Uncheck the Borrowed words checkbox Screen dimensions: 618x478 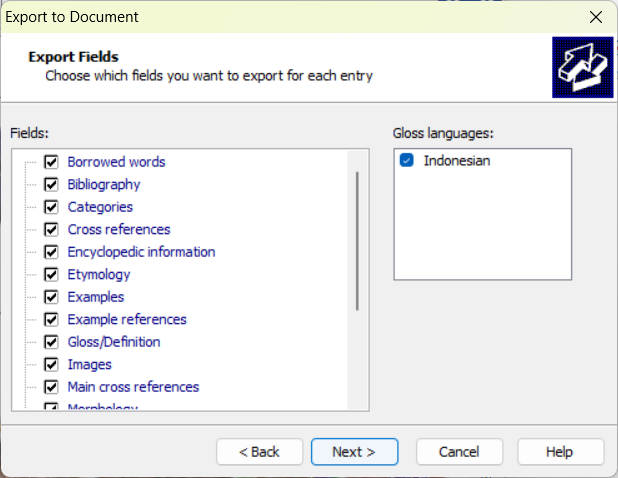coord(52,162)
